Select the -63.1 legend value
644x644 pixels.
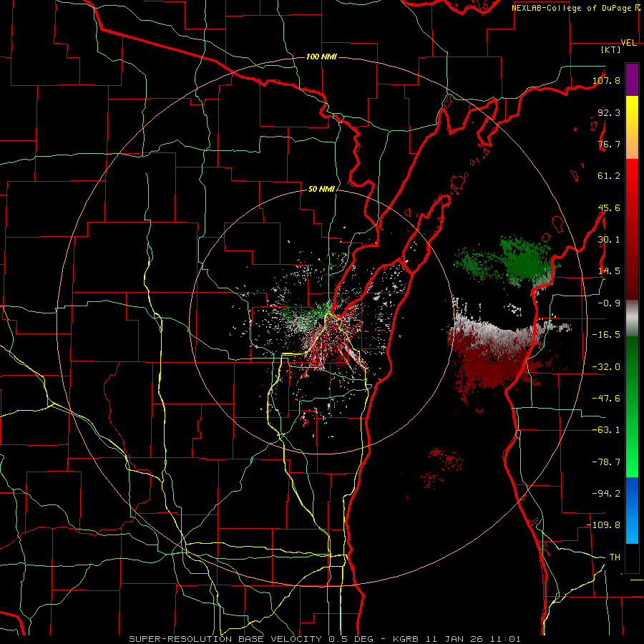click(x=606, y=430)
